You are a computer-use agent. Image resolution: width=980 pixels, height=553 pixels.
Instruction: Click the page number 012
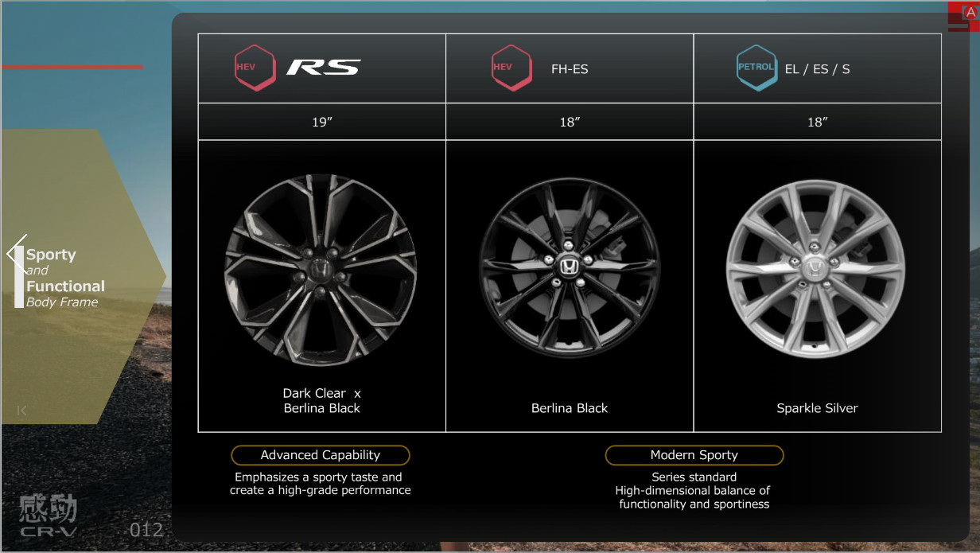[x=146, y=530]
